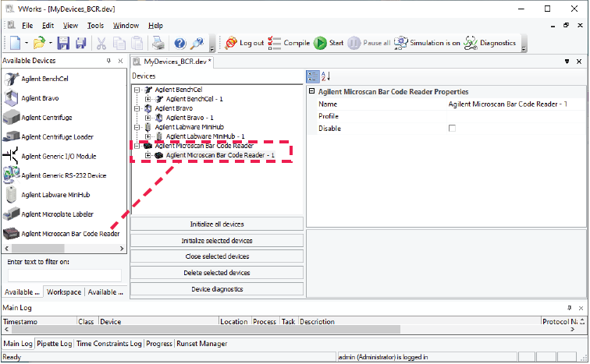Switch to the Progress tab

(159, 344)
